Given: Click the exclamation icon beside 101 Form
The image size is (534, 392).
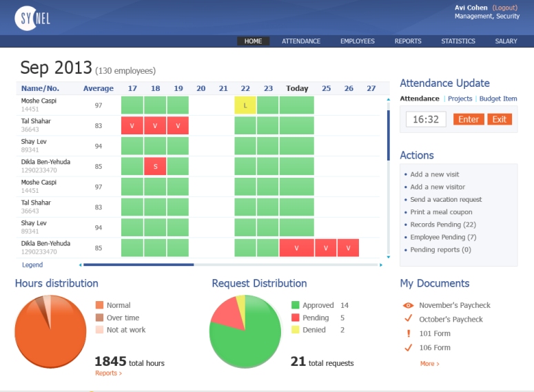Looking at the screenshot, I should (408, 334).
